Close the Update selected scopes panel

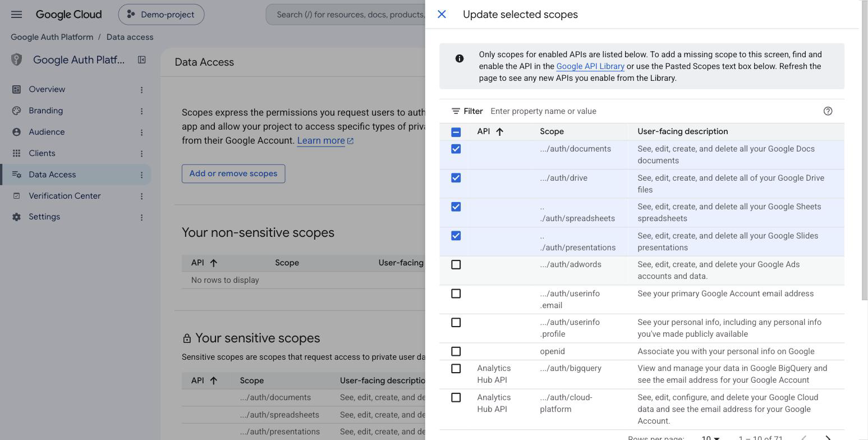click(442, 15)
